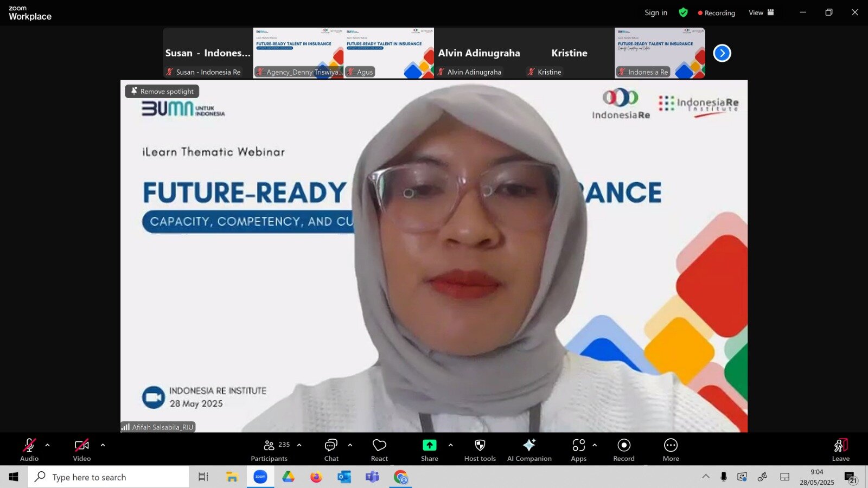This screenshot has height=488, width=868.
Task: Click tray microphone icon
Action: pyautogui.click(x=724, y=477)
